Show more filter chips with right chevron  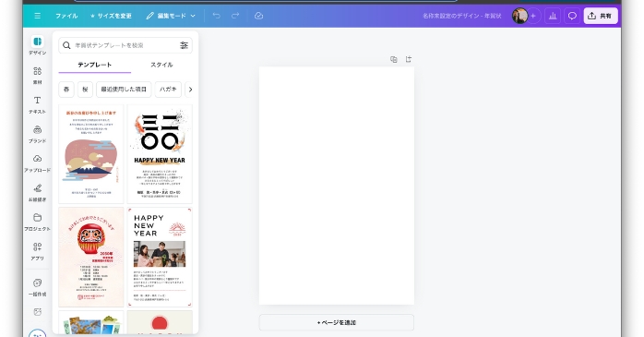[x=190, y=90]
